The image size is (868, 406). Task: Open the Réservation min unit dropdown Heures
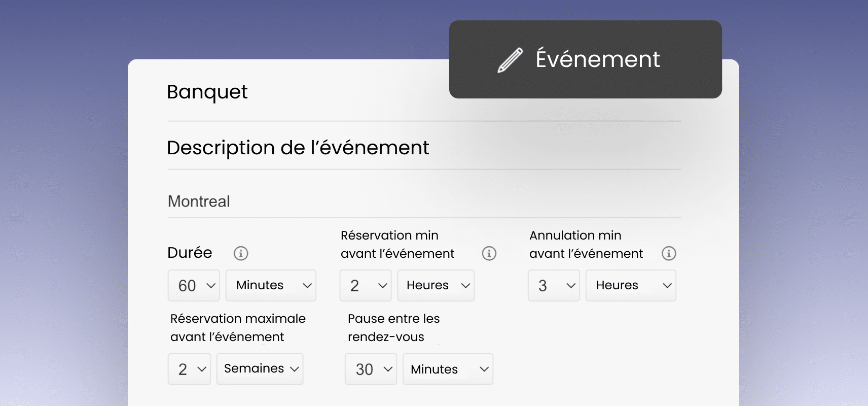[x=436, y=285]
